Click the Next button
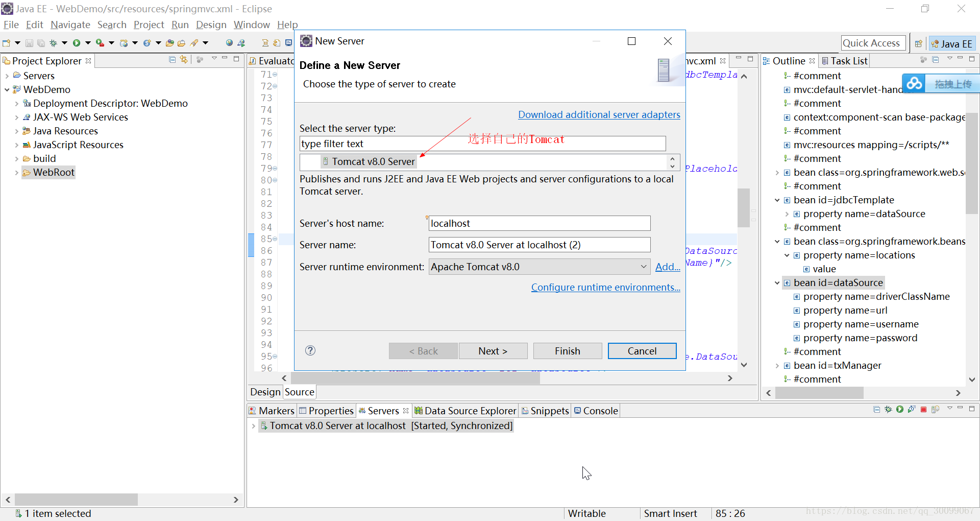980x521 pixels. pos(493,351)
